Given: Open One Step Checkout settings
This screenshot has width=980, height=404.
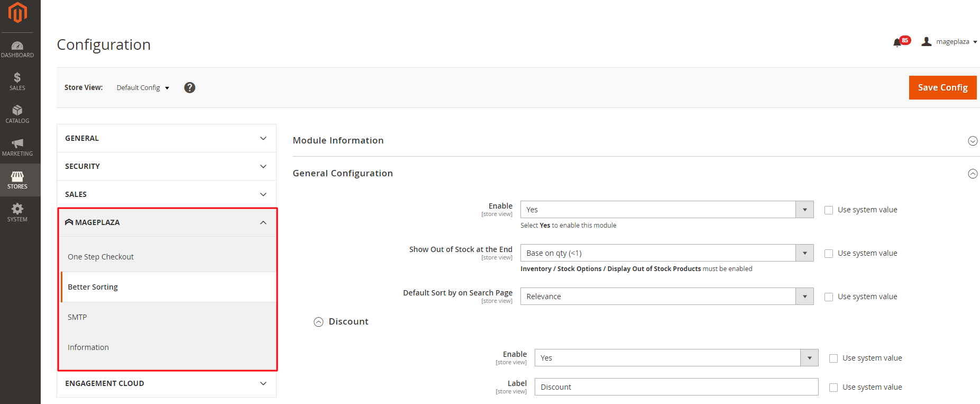Looking at the screenshot, I should pyautogui.click(x=100, y=257).
